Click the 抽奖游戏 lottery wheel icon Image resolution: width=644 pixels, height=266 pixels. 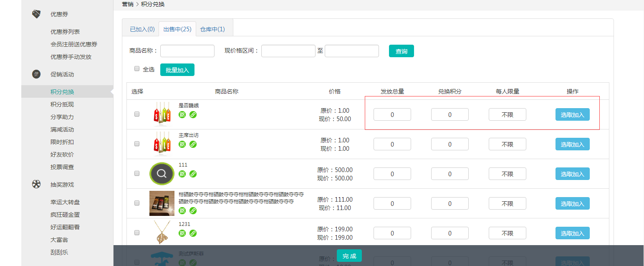tap(36, 184)
